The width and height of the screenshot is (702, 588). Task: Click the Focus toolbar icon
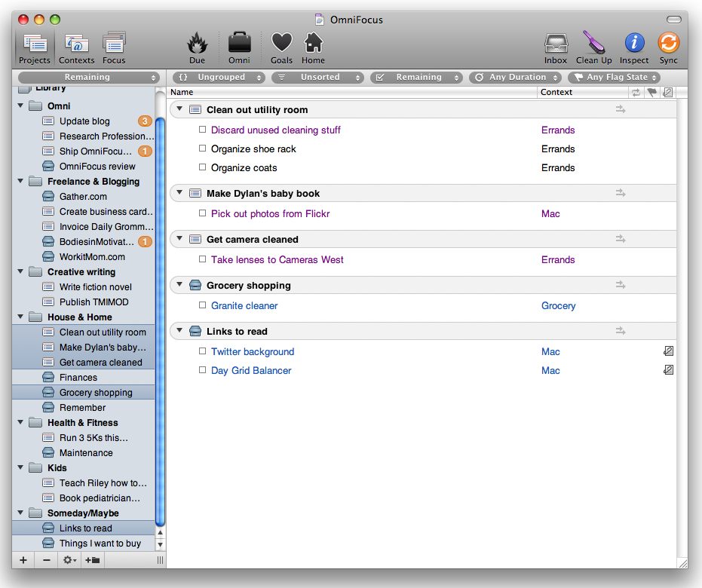[x=114, y=48]
